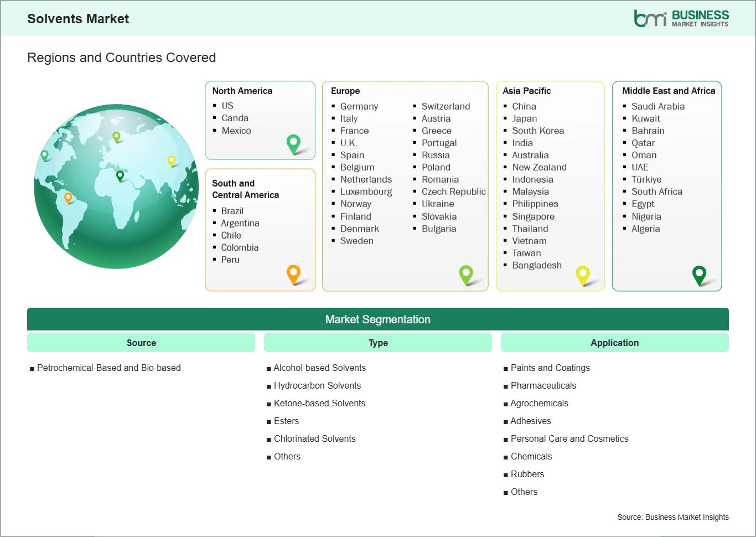Click the Business Market Insights logo
Image resolution: width=756 pixels, height=537 pixels.
[x=681, y=18]
